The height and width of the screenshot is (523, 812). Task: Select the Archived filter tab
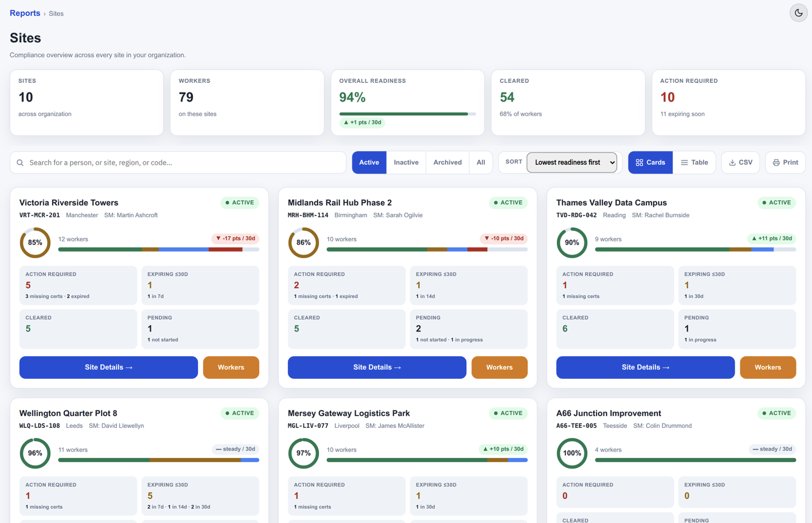click(447, 163)
